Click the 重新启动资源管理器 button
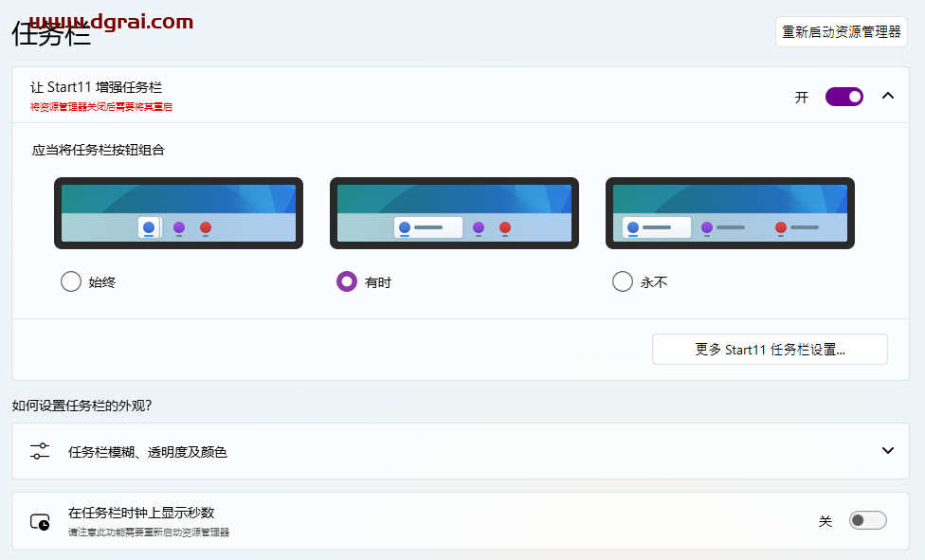 click(x=842, y=32)
